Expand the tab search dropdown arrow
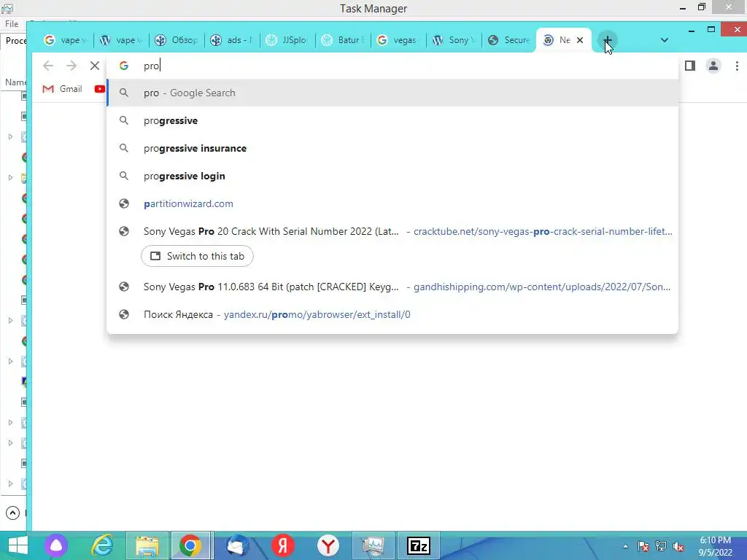 [x=664, y=41]
